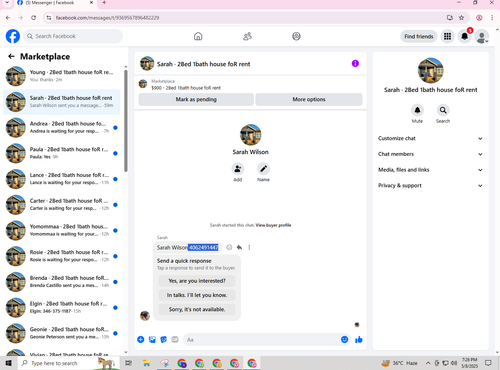Attach a file image icon
The image size is (500, 370).
click(152, 339)
